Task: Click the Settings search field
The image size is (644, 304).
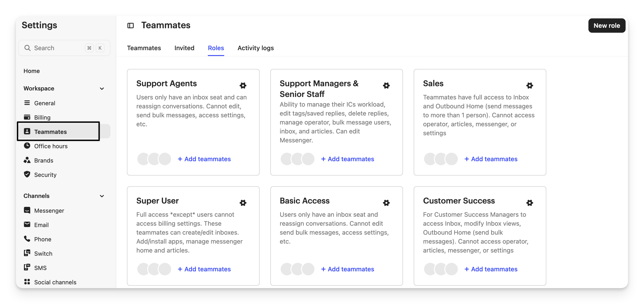Action: point(58,48)
